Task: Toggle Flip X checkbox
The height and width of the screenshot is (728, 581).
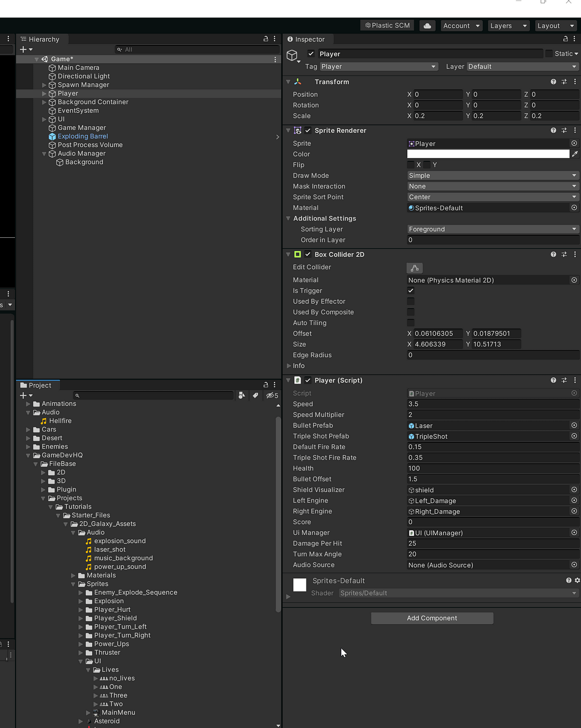Action: [x=411, y=165]
